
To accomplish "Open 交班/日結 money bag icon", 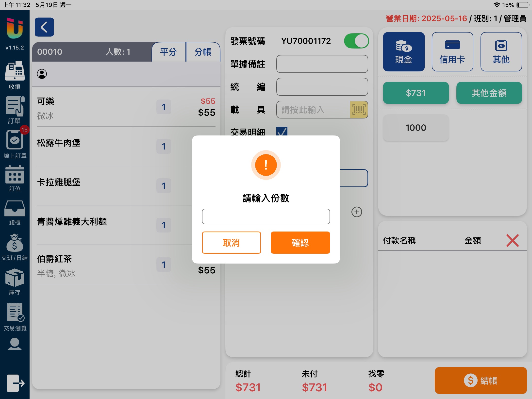I will (x=15, y=243).
